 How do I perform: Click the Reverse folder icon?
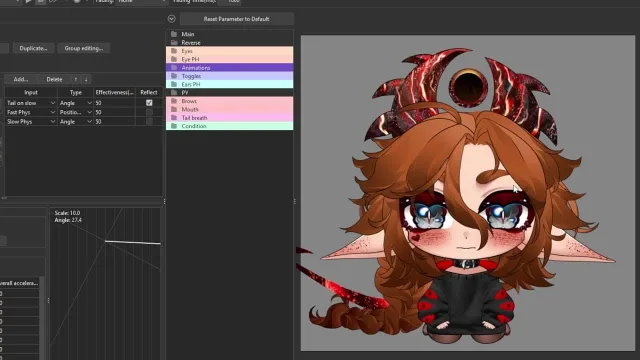pos(174,42)
